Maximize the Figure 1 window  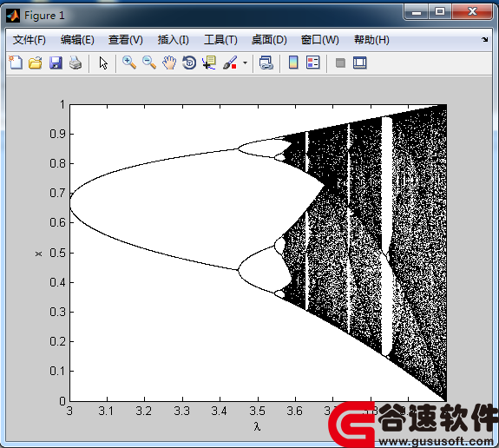(440, 12)
